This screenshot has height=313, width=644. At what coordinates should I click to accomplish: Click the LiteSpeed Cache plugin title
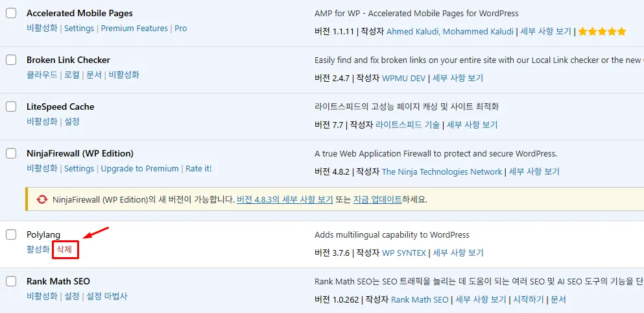point(60,107)
